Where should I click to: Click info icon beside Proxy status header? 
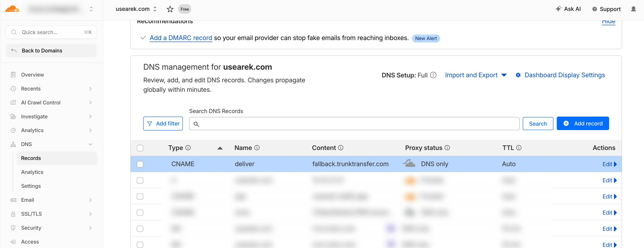tap(447, 148)
